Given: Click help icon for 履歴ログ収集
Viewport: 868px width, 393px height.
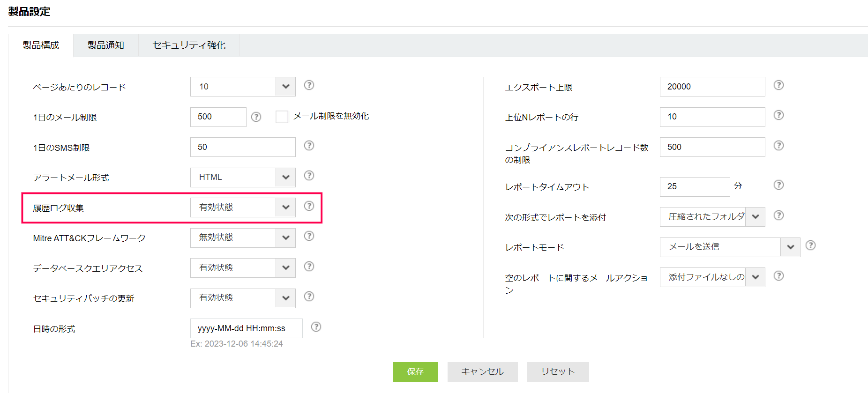Looking at the screenshot, I should tap(309, 206).
